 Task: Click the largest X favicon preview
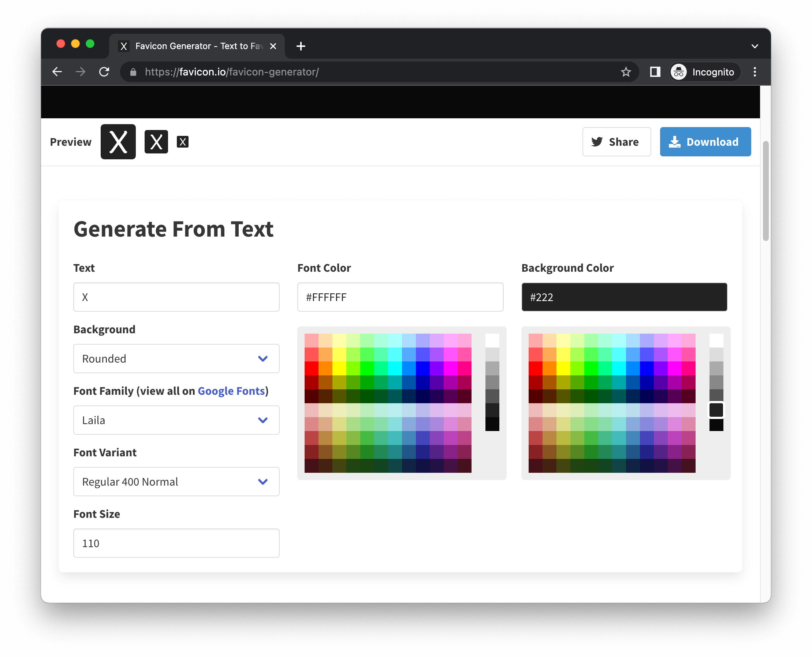point(118,142)
